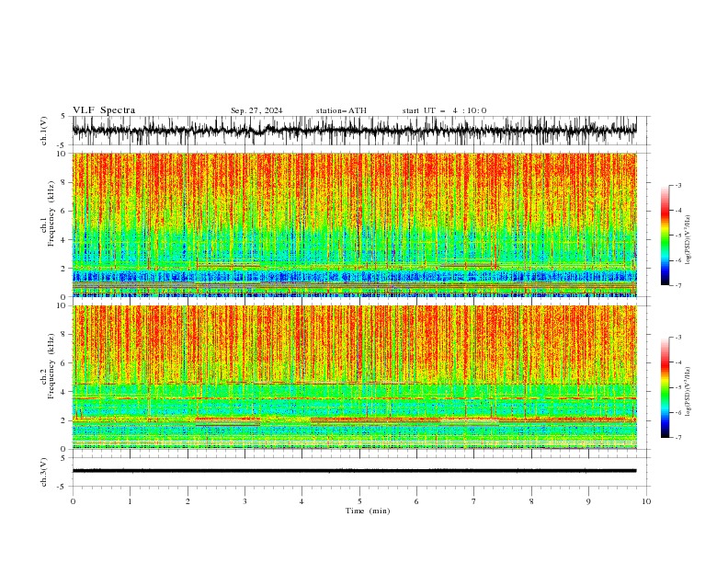Image resolution: width=728 pixels, height=563 pixels.
Task: Click the start UT = 4:10:0 label
Action: click(x=444, y=110)
